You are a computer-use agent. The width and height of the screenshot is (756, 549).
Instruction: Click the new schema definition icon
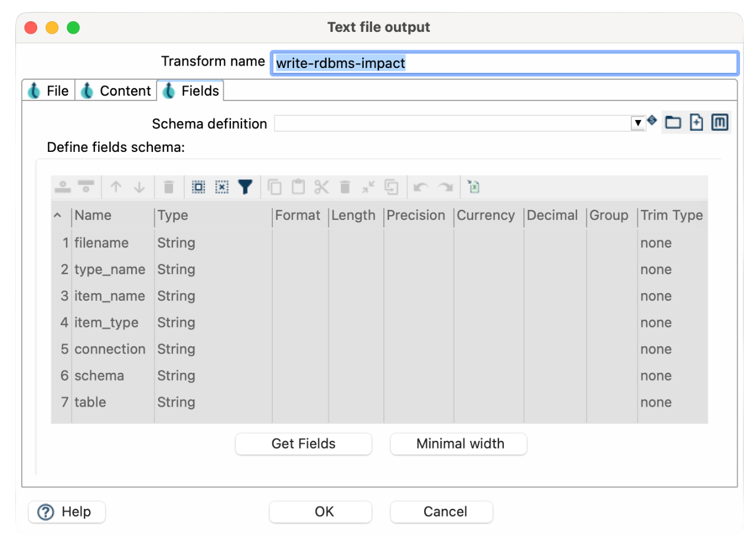tap(696, 122)
